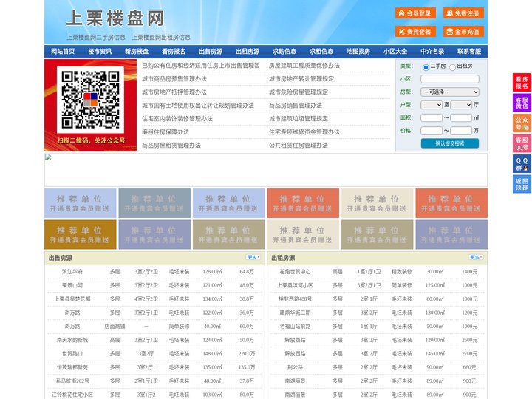Screen dimensions: 532x399
Task: Click the 上栗楼盘网 site logo
Action: (x=115, y=18)
